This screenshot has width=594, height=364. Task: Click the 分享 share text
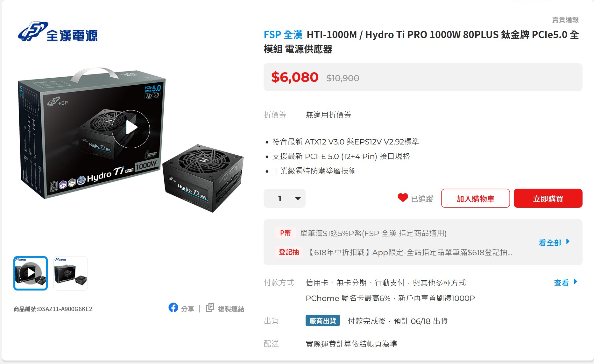pyautogui.click(x=187, y=309)
